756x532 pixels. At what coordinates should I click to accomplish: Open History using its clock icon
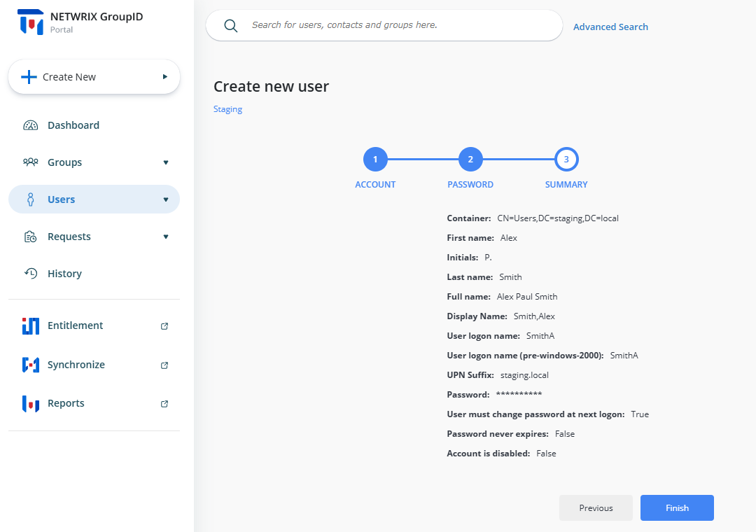[31, 273]
